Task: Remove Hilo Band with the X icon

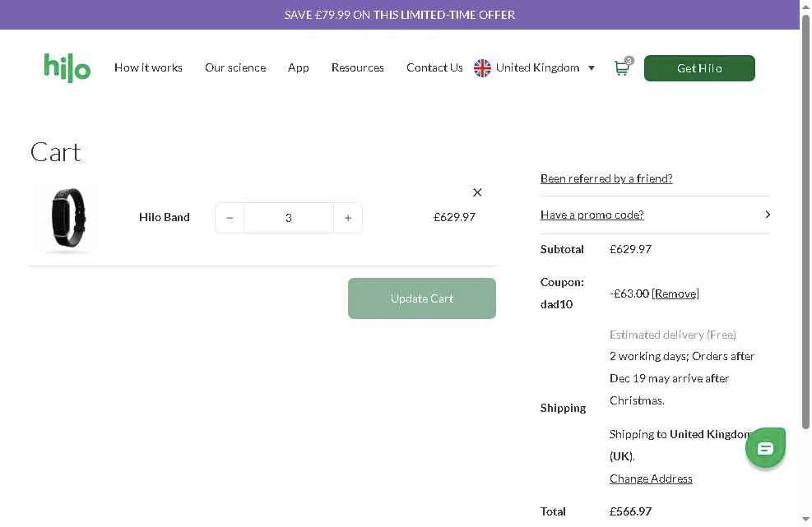Action: pyautogui.click(x=477, y=192)
